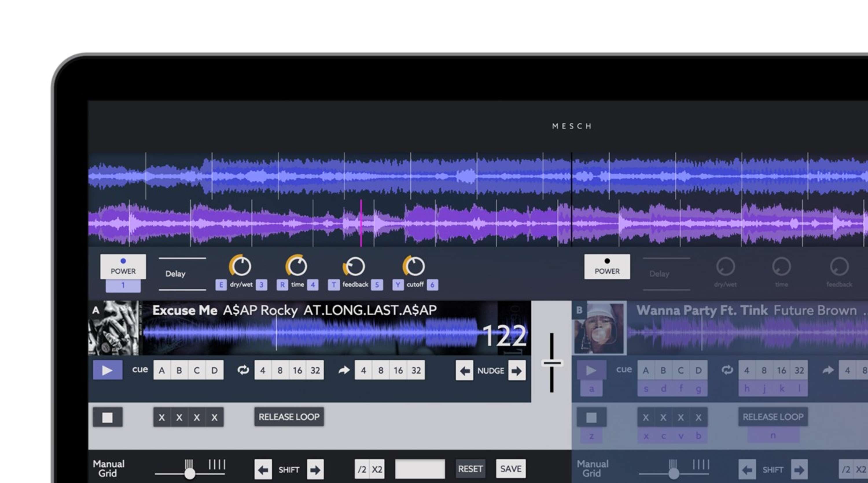Trigger cue point D on deck B
Screen dimensions: 868x483
[x=698, y=370]
